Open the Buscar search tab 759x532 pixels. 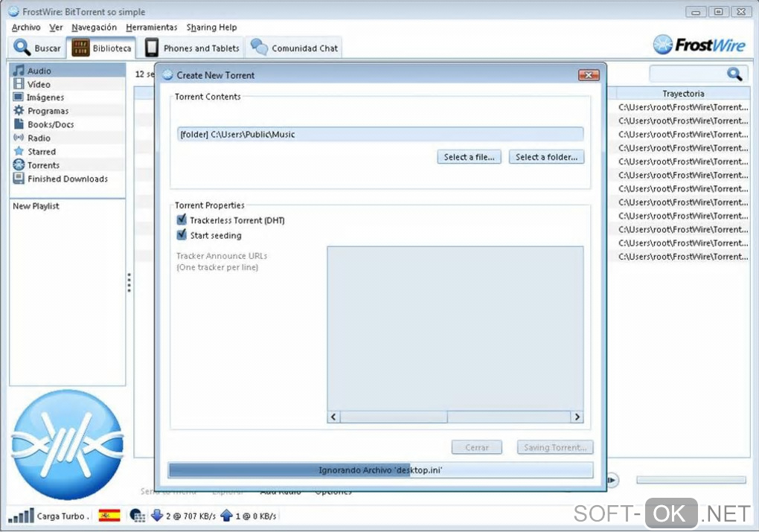[x=38, y=48]
